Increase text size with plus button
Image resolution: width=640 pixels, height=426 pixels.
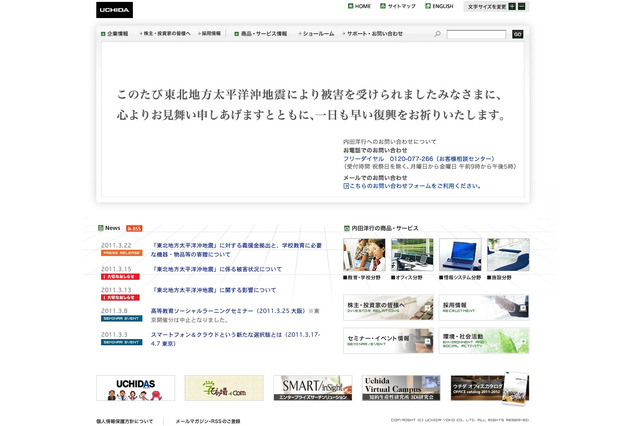[512, 7]
